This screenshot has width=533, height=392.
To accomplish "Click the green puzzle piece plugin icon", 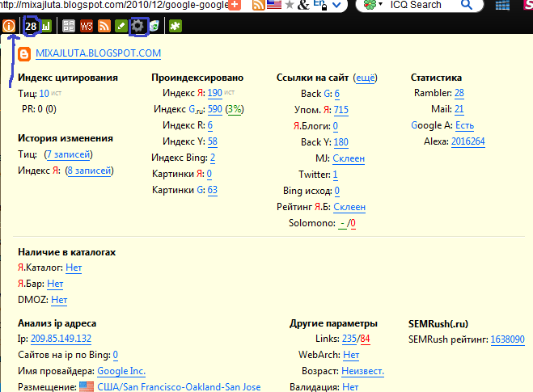I will 176,26.
